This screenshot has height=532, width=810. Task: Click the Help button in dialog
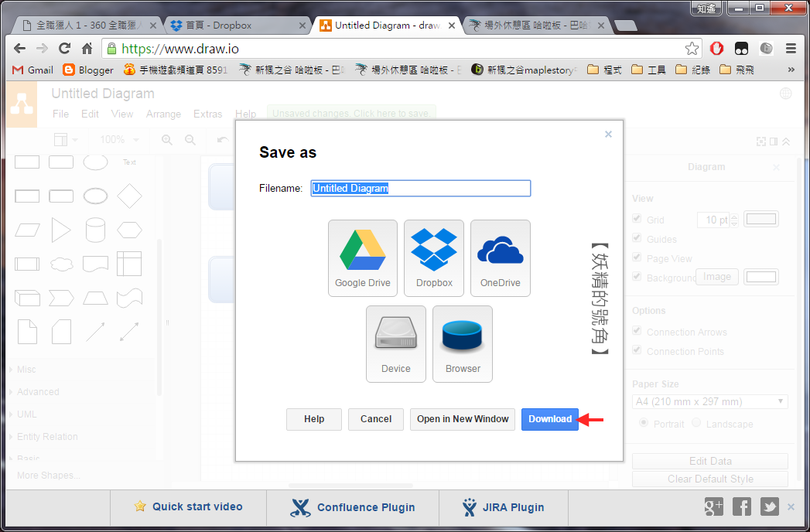(314, 419)
